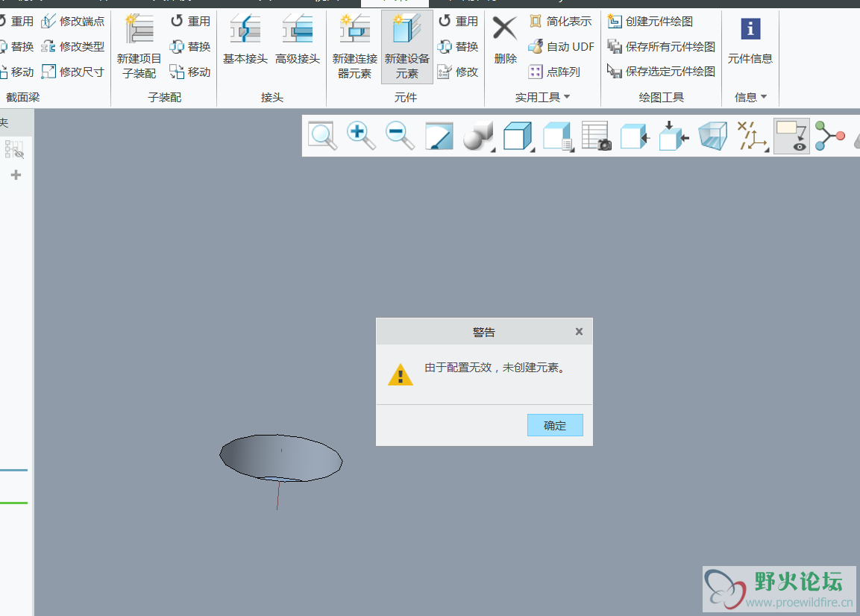Click the warning text 由于配置无效，未创建元素。

point(495,368)
